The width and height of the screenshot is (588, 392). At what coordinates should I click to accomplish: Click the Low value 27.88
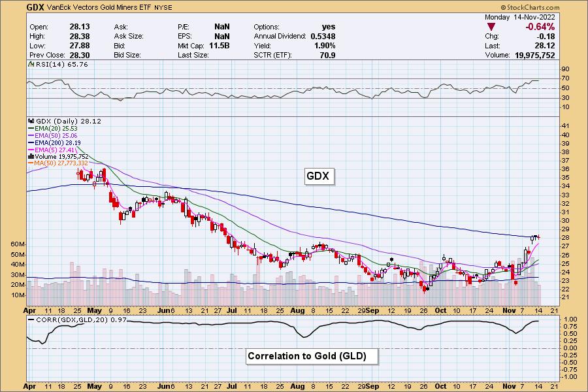click(x=80, y=46)
